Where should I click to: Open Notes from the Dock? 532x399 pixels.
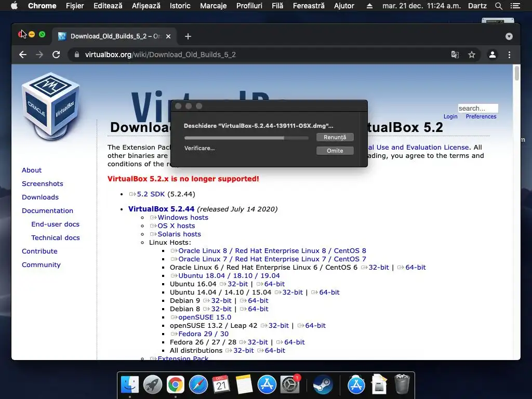244,385
